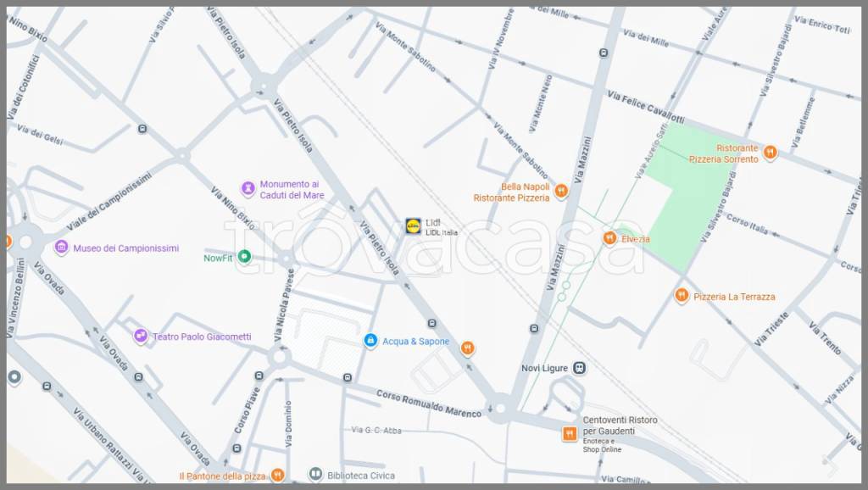Click the Bella Napoli restaurant marker
Viewport: 868px width, 490px height.
click(560, 197)
